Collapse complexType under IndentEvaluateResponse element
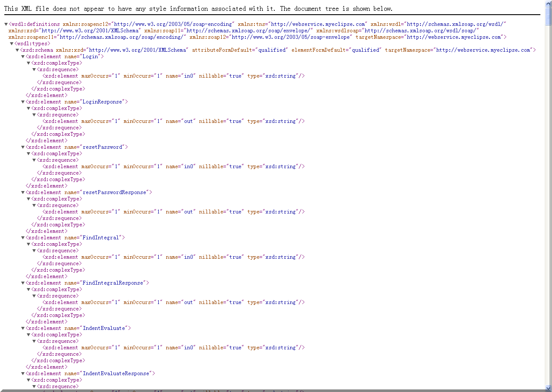This screenshot has width=552, height=392. tap(28, 380)
